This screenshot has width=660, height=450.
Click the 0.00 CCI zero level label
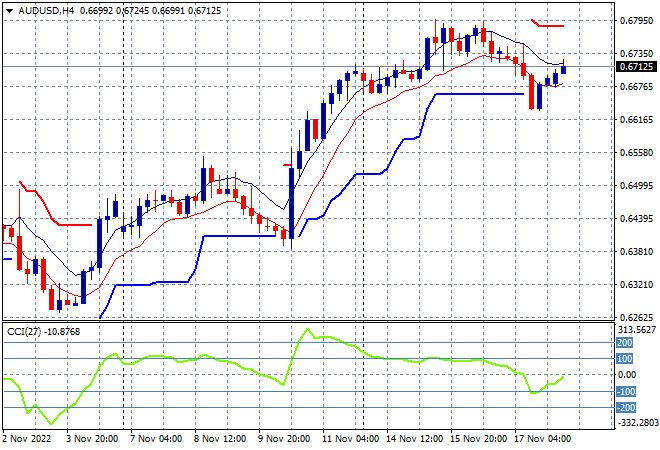[x=626, y=375]
